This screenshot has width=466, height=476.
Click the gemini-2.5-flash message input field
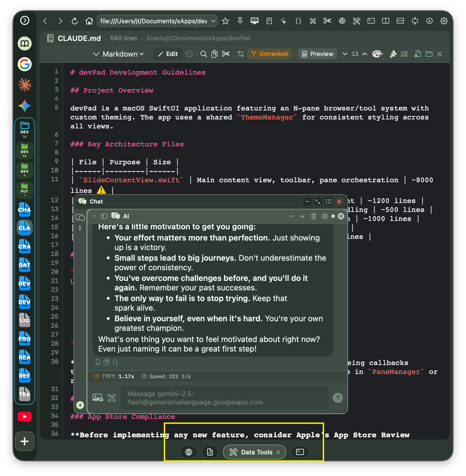[224, 398]
